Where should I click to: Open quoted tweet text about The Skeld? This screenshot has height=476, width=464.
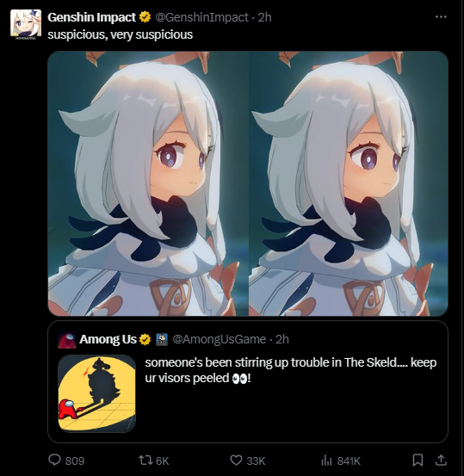click(x=291, y=370)
